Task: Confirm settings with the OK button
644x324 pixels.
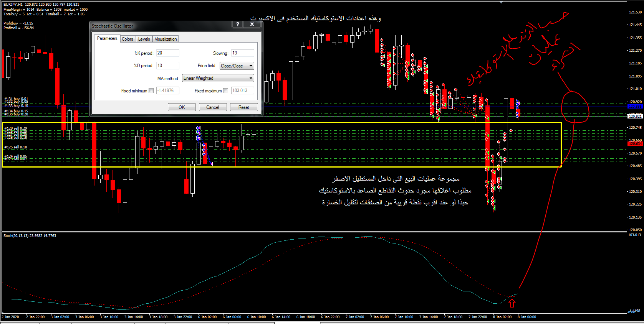Action: tap(182, 107)
